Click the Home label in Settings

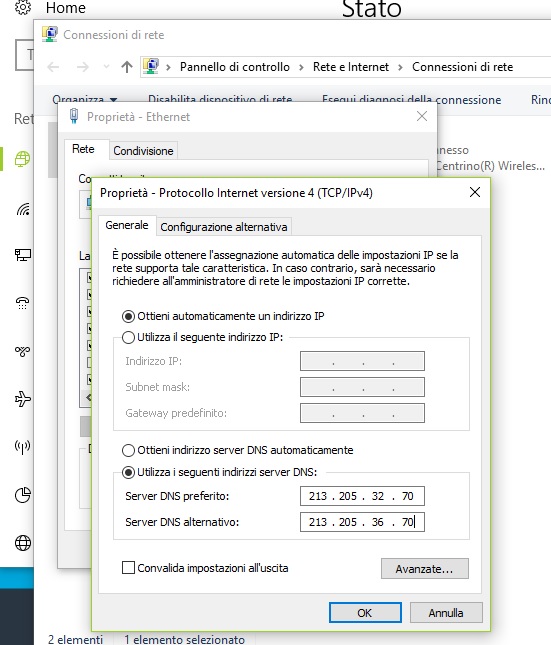point(66,7)
